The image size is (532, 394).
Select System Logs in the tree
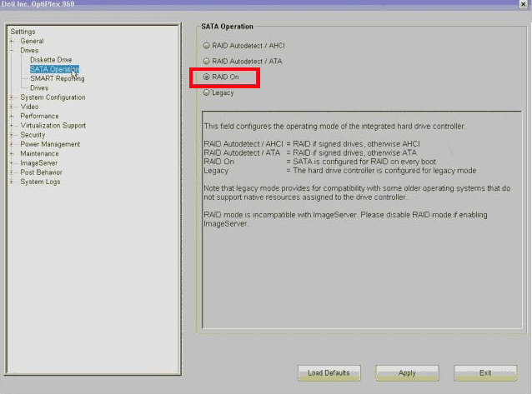[x=40, y=182]
